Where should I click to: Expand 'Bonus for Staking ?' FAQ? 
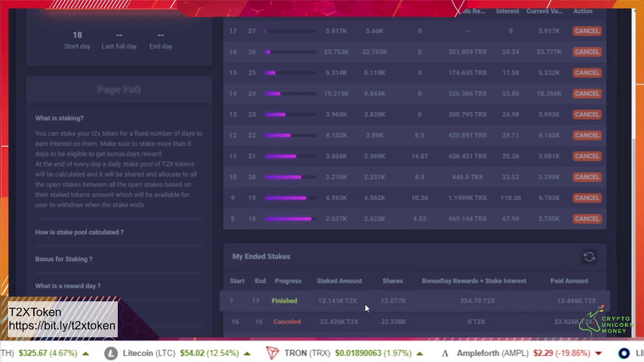point(64,259)
